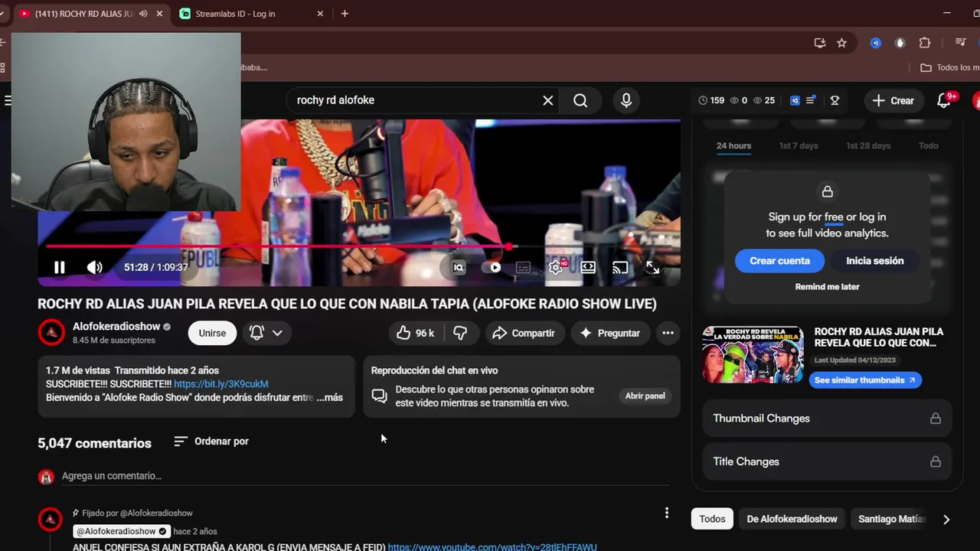Mute the YouTube tab audio icon
This screenshot has height=551, width=980.
(143, 14)
